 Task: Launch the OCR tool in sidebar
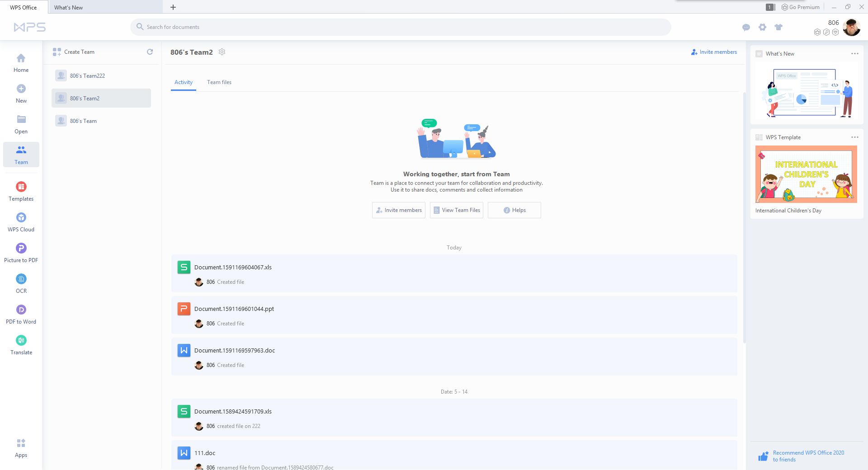[x=21, y=283]
